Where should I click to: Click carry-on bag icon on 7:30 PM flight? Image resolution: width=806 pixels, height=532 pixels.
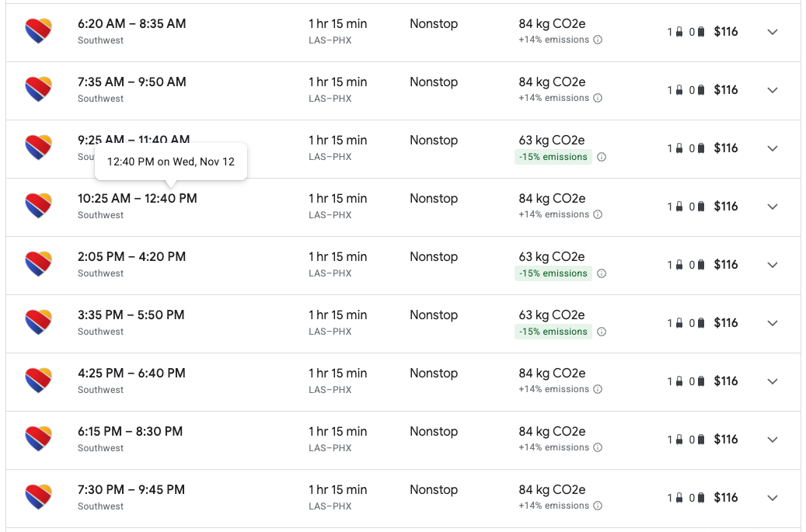[679, 498]
